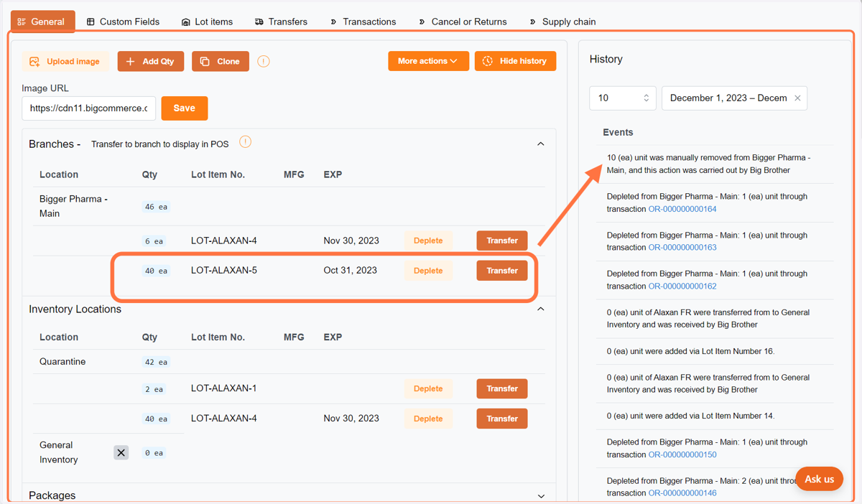The image size is (862, 504).
Task: Open the Transactions tab
Action: tap(363, 22)
